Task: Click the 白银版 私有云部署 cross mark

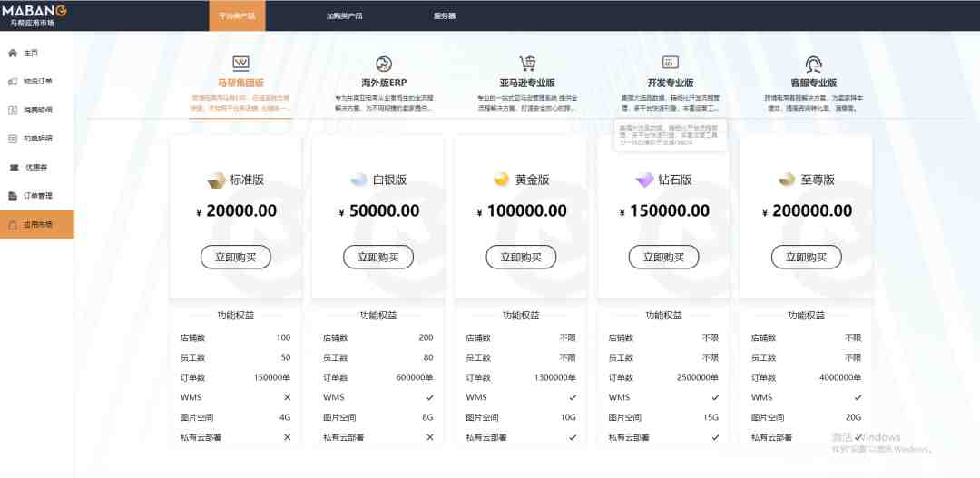Action: tap(430, 437)
